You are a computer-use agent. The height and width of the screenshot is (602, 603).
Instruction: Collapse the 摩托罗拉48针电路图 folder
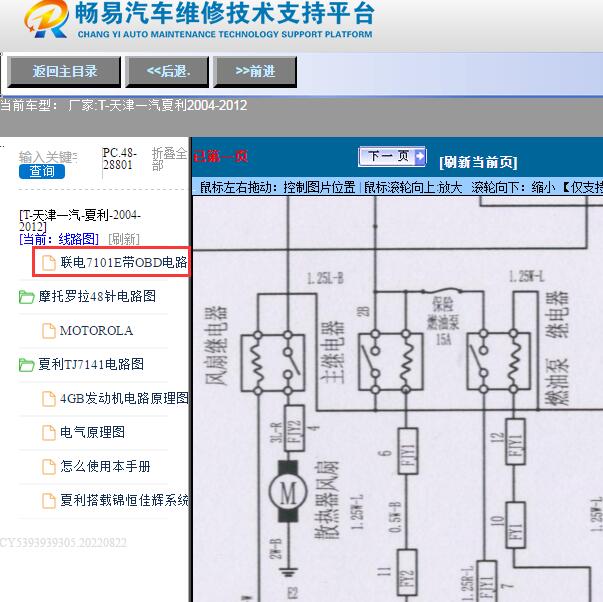97,296
